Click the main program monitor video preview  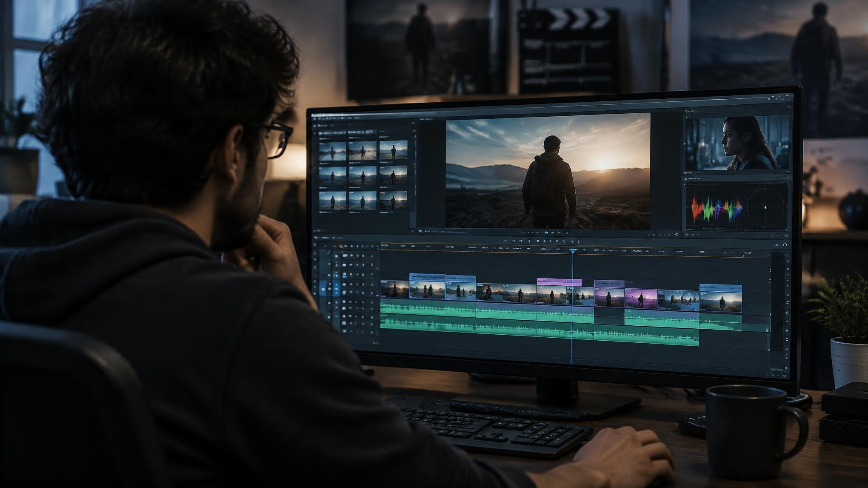[x=548, y=170]
